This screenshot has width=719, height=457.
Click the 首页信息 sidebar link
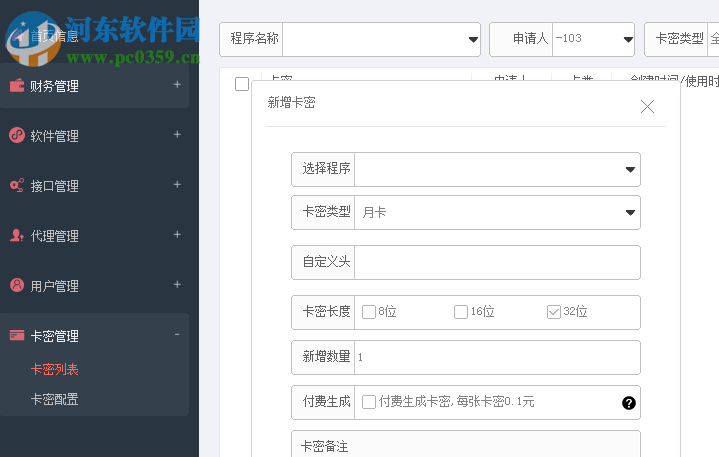click(54, 36)
